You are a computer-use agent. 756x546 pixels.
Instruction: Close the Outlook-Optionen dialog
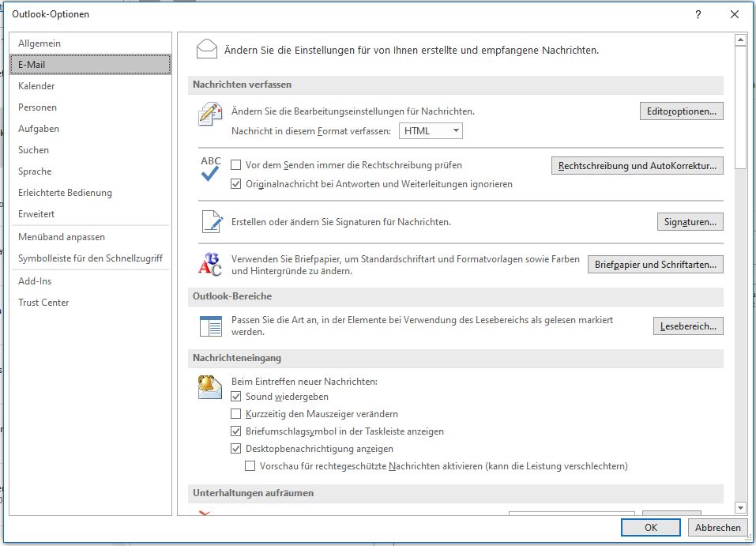[x=735, y=14]
